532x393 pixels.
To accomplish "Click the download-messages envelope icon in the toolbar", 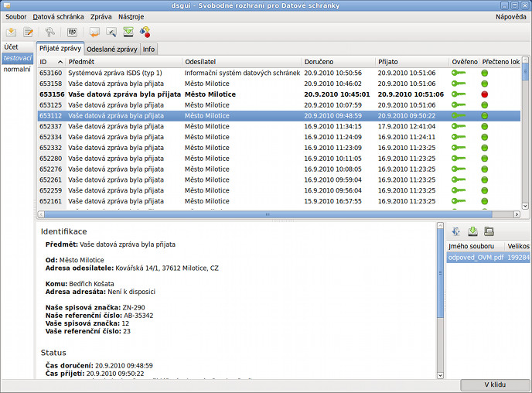I will 12,32.
